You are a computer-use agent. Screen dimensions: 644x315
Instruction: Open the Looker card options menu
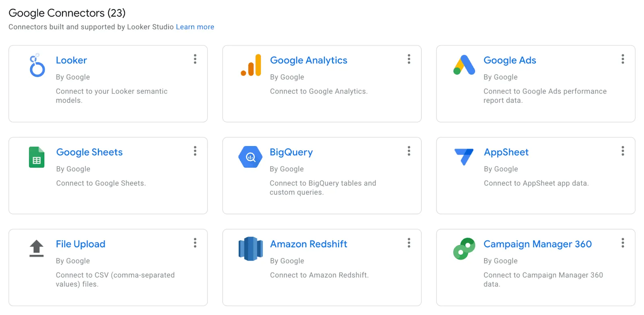pyautogui.click(x=195, y=59)
